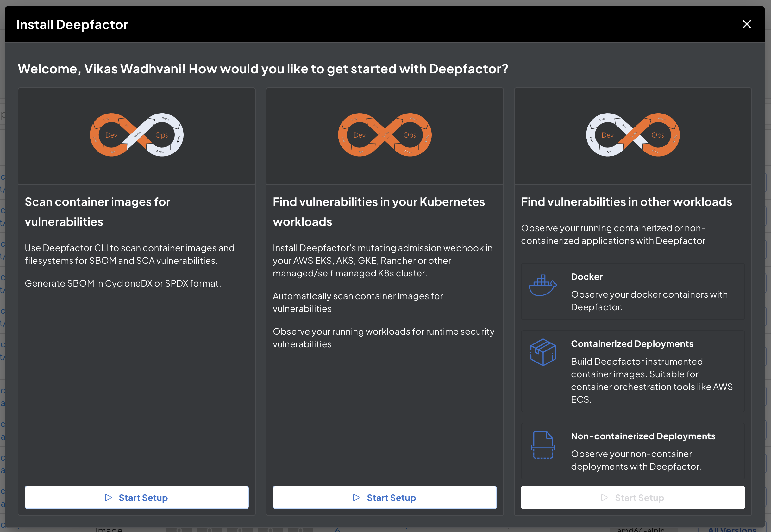Click the disabled Start Setup for other workloads
771x532 pixels.
(633, 497)
